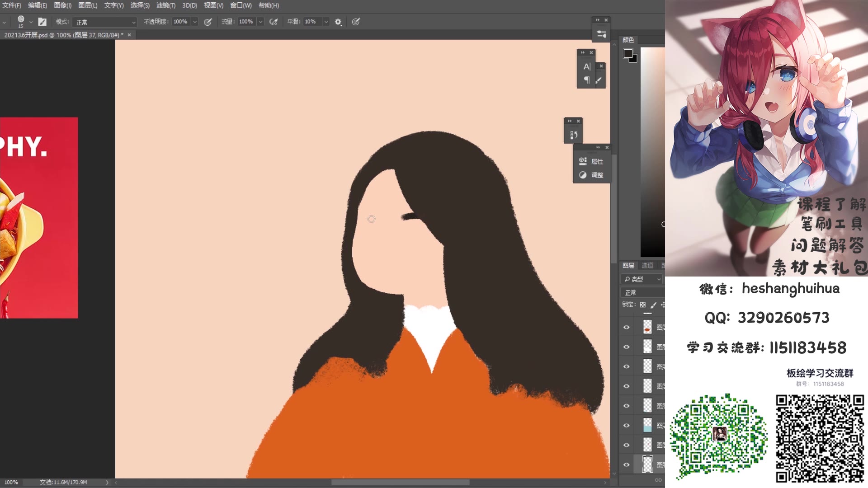The image size is (868, 488).
Task: Toggle visibility of third layer row
Action: [627, 366]
